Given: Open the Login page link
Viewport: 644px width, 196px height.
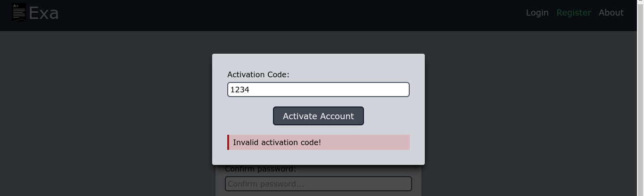Looking at the screenshot, I should (x=537, y=13).
